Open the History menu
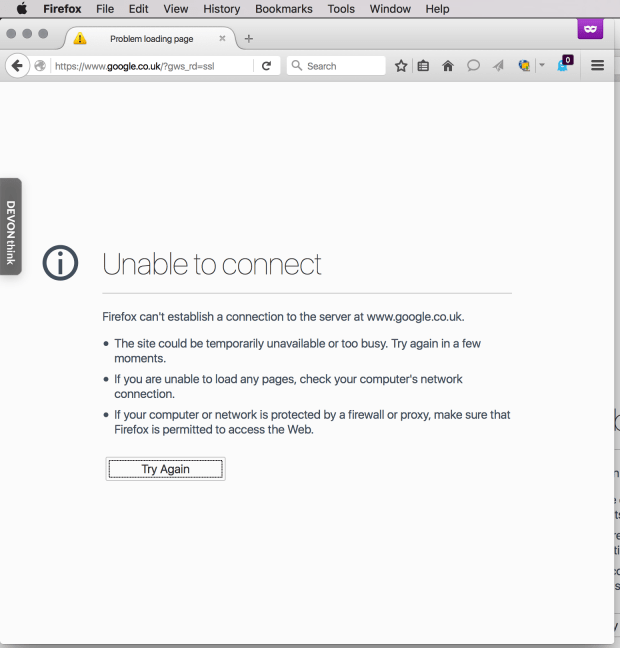Viewport: 620px width, 648px height. click(x=222, y=9)
